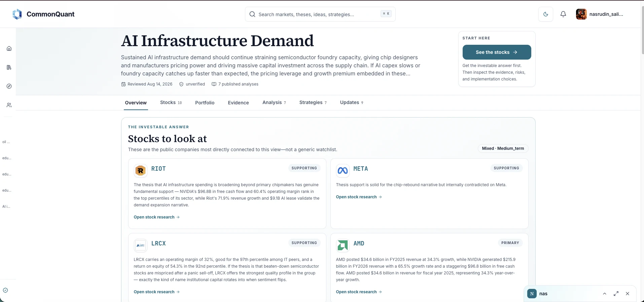Open the notifications bell

563,14
